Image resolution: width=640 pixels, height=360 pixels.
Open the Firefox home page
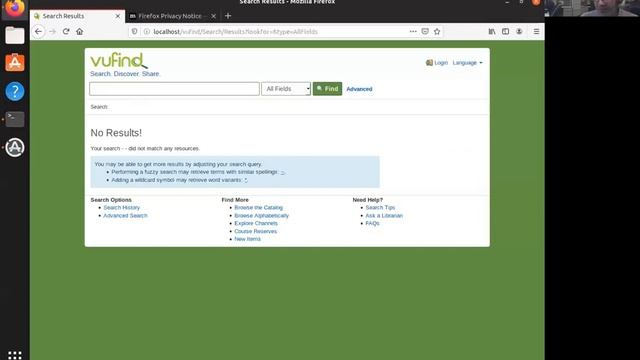pos(80,31)
